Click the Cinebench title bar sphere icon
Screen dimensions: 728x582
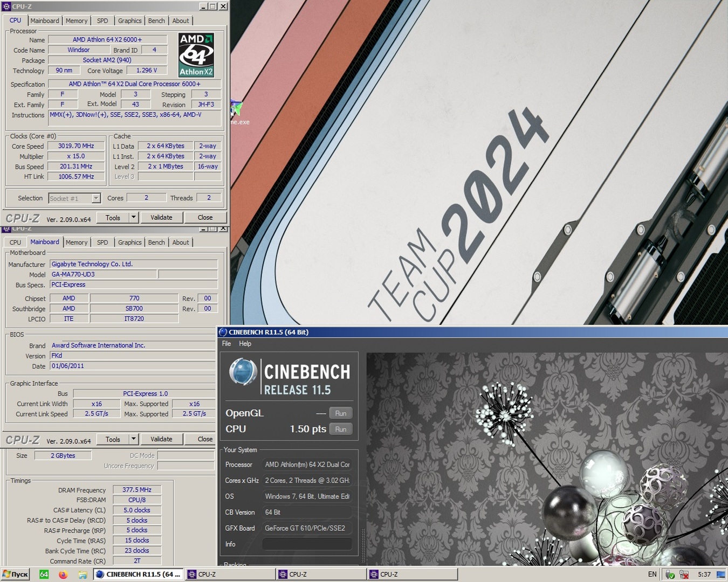(x=223, y=332)
